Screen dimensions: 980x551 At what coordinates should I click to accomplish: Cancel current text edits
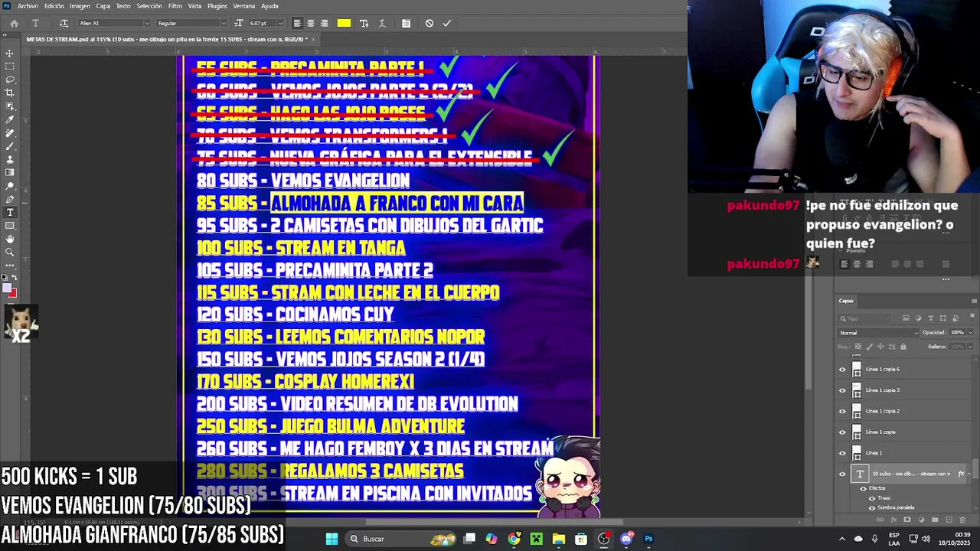point(429,23)
